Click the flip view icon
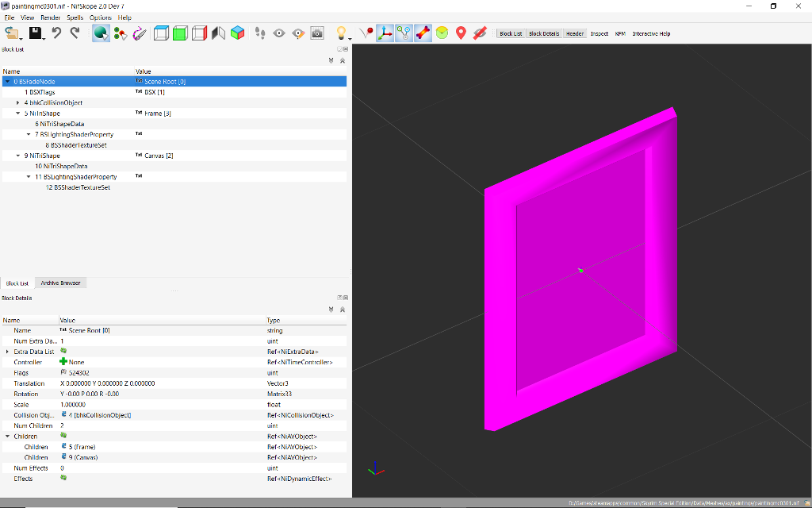The image size is (812, 508). tap(219, 33)
